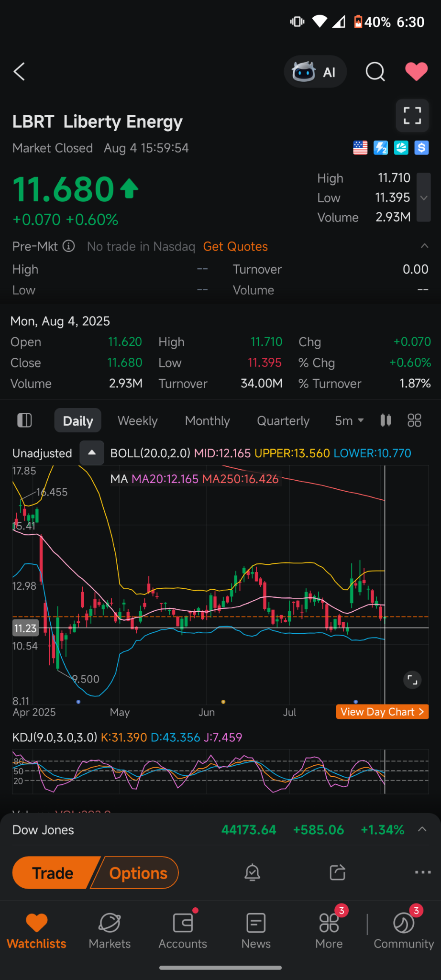Tap the Mon, Aug 4, 2025 date

[x=60, y=321]
